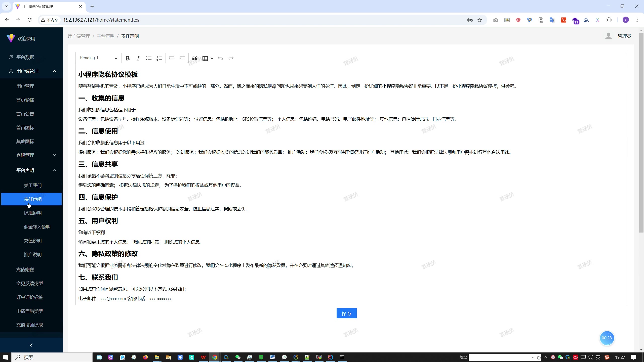Insert a block quote
644x362 pixels.
(194, 58)
